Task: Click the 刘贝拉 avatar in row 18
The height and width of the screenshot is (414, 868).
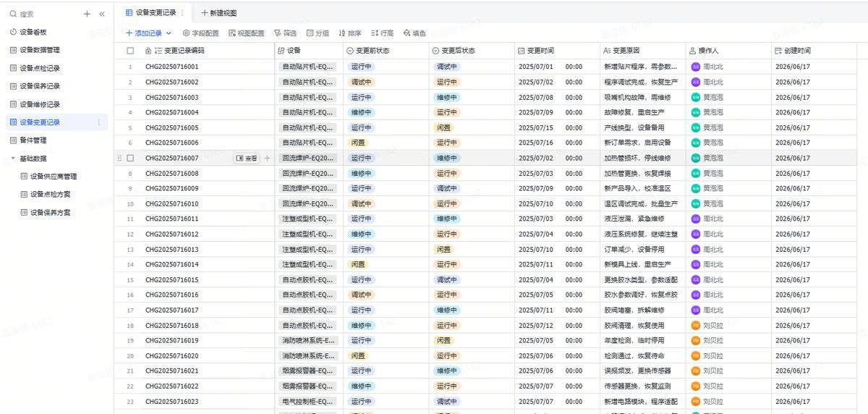Action: click(696, 325)
